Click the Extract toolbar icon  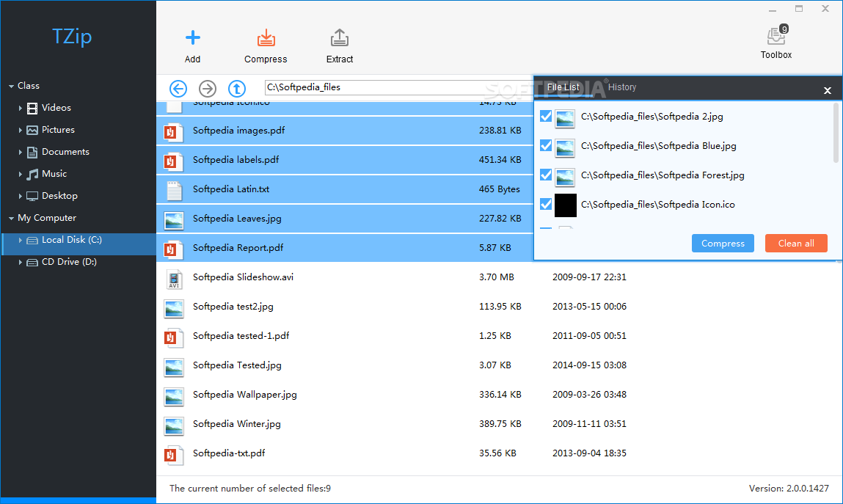[339, 37]
